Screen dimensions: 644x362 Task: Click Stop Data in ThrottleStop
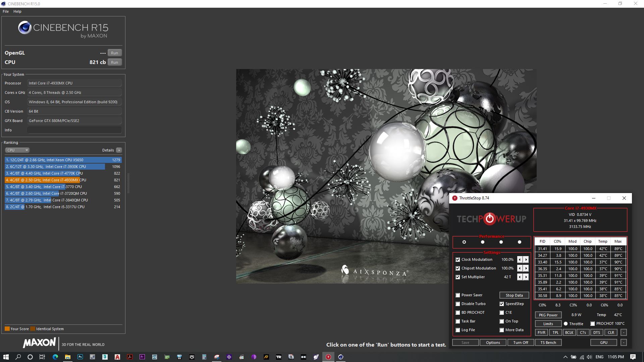click(x=514, y=295)
